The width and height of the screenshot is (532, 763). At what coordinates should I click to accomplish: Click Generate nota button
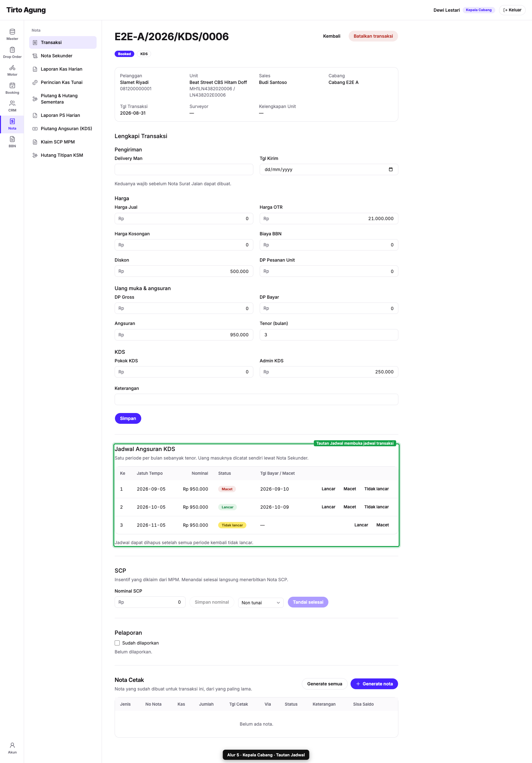(x=374, y=684)
